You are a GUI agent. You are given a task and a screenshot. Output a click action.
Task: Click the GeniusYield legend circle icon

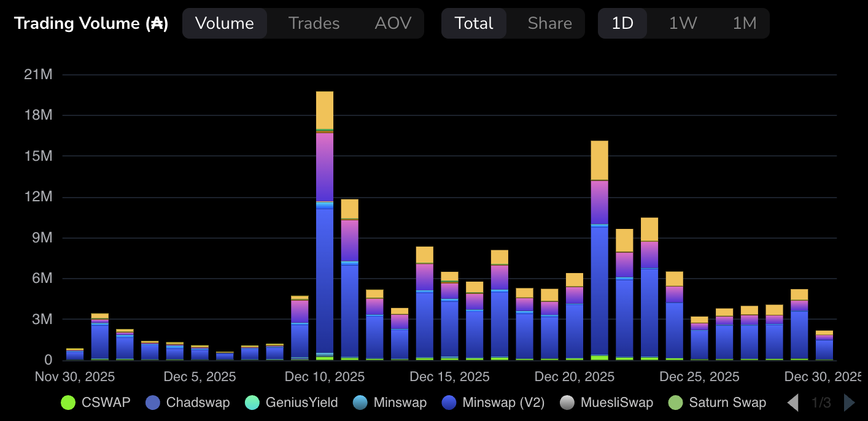pyautogui.click(x=252, y=403)
